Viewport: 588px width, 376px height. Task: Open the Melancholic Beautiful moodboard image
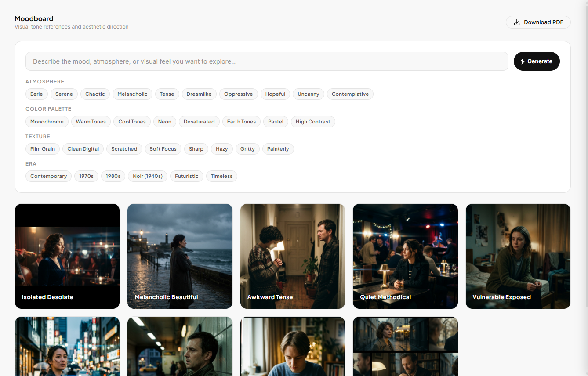point(180,256)
